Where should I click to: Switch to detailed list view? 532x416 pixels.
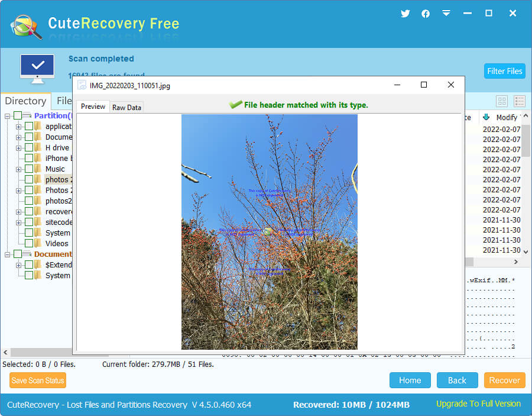pyautogui.click(x=520, y=101)
